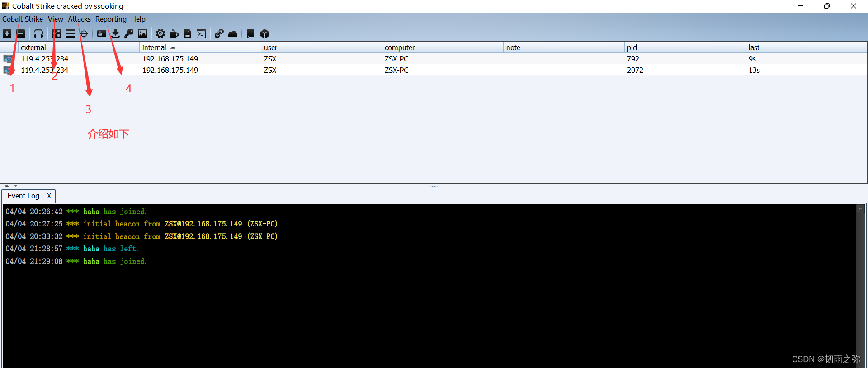
Task: Click the log line at 21:29:08
Action: coord(76,261)
